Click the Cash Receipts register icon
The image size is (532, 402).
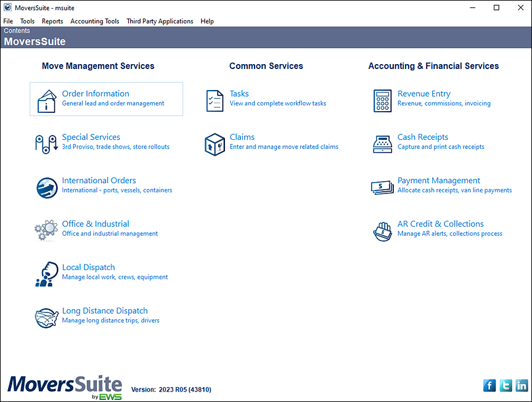[382, 143]
